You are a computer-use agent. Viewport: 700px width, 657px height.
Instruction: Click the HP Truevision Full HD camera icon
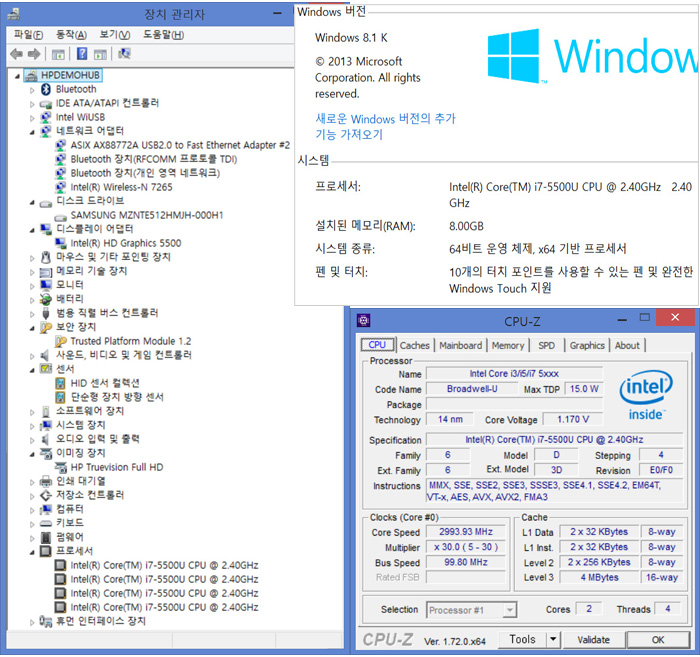point(60,467)
